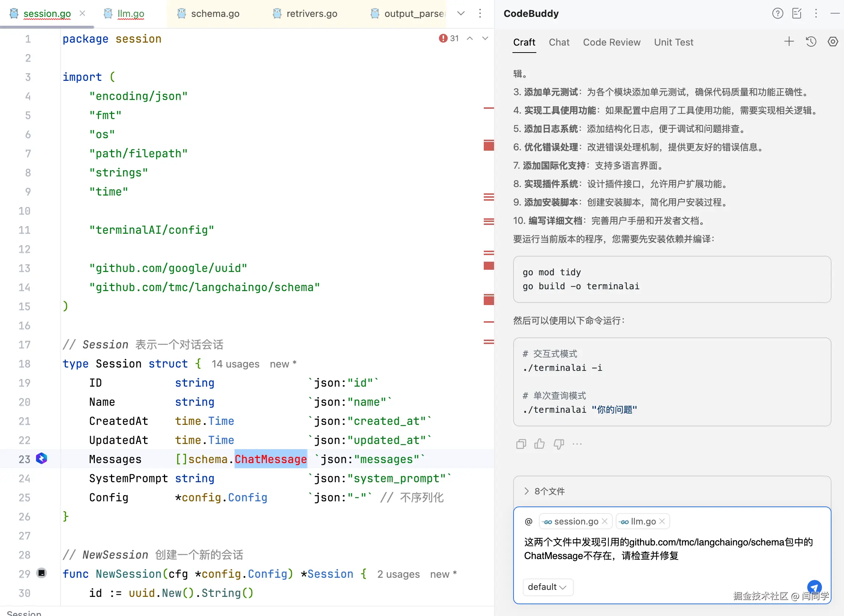
Task: Remove the llm.go file chip
Action: [x=662, y=521]
